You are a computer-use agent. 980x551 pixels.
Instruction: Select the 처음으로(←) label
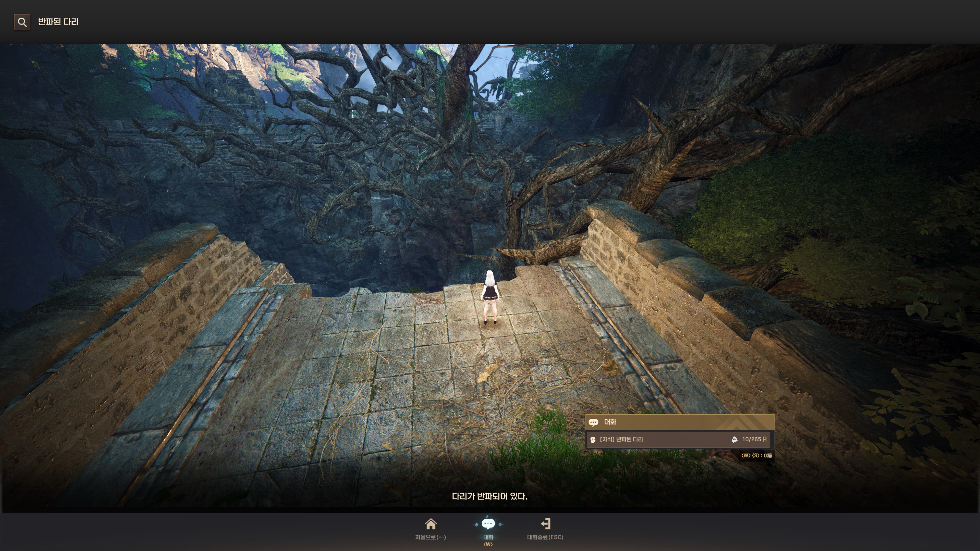[x=430, y=537]
